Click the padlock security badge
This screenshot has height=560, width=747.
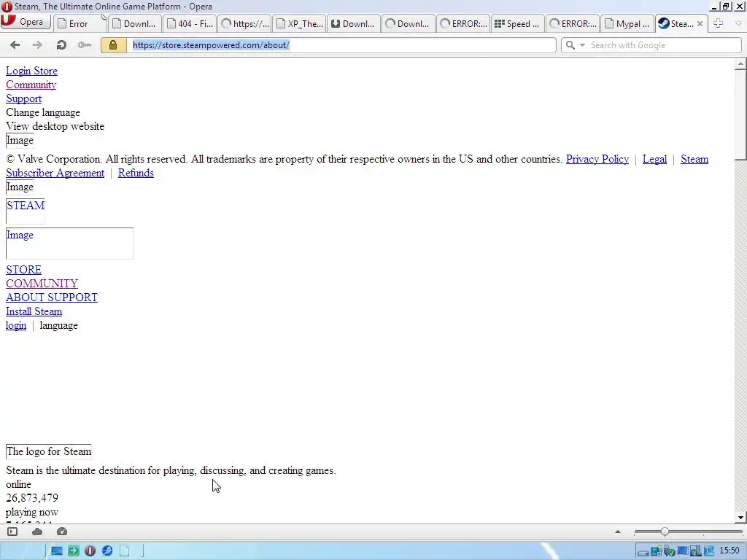[x=113, y=45]
